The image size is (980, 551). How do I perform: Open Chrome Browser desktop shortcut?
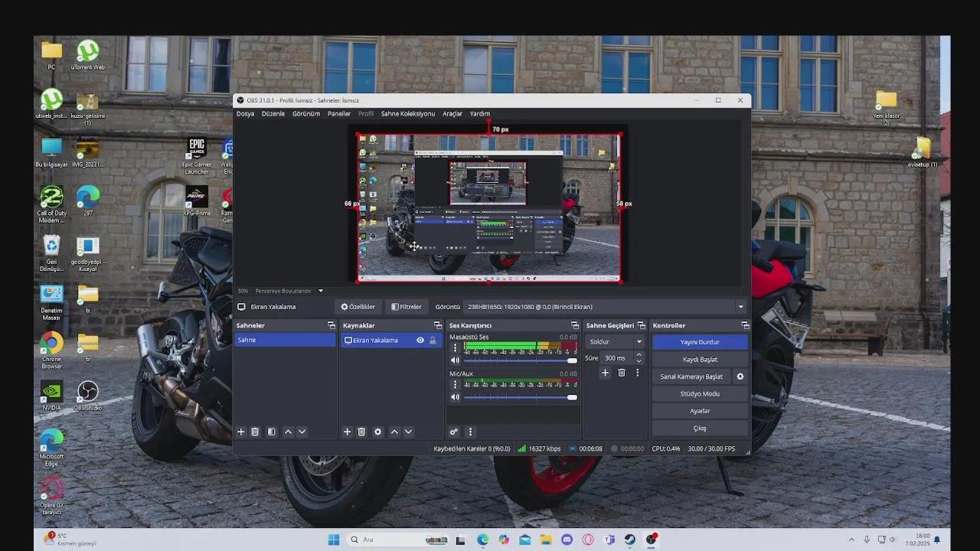pos(51,350)
